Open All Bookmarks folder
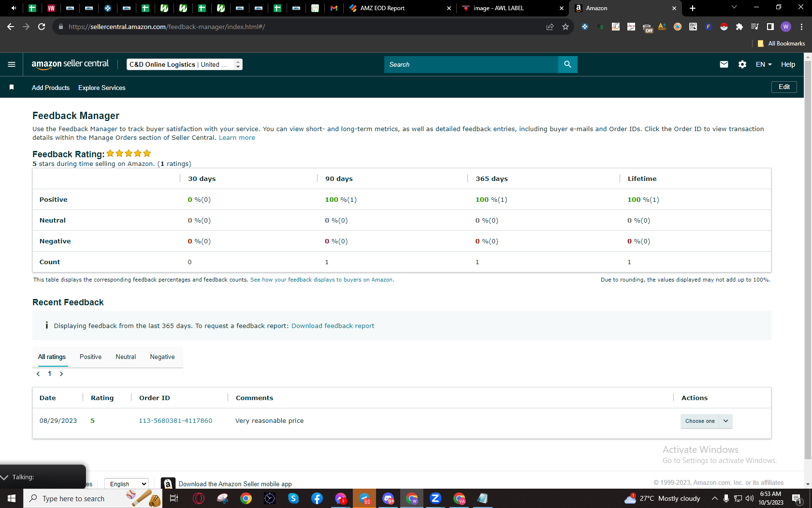 click(x=781, y=44)
